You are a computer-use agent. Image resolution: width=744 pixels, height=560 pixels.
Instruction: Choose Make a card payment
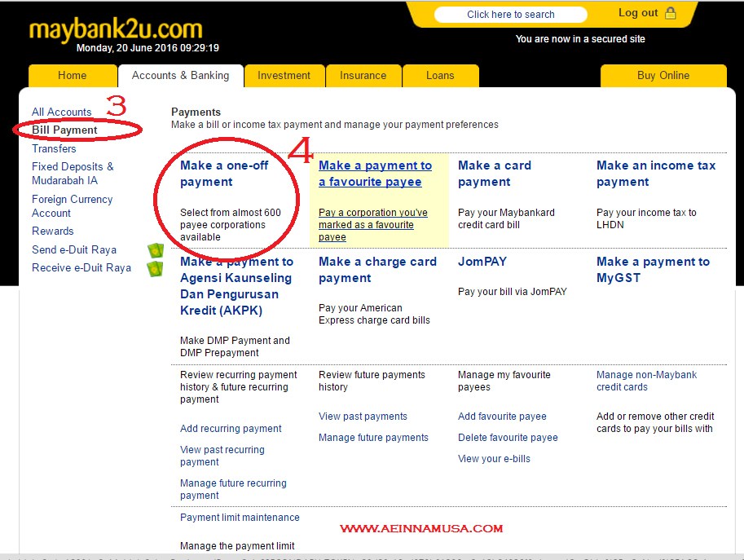coord(495,174)
